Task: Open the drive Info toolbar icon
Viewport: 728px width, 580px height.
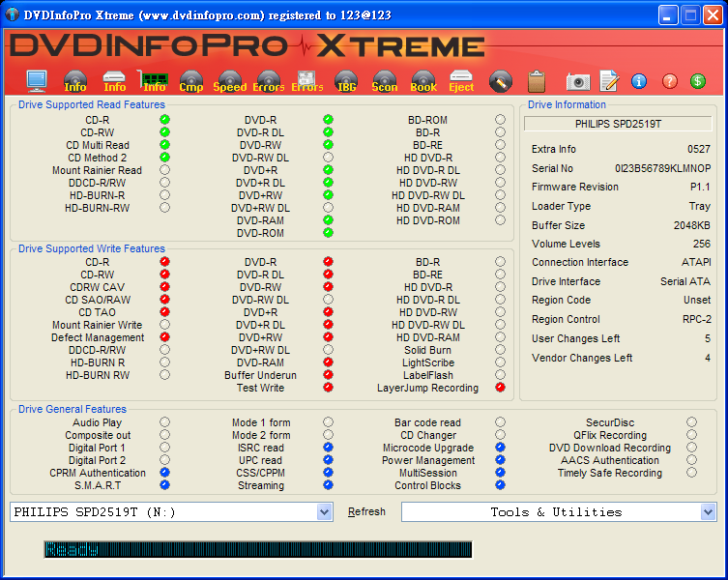Action: [x=114, y=81]
